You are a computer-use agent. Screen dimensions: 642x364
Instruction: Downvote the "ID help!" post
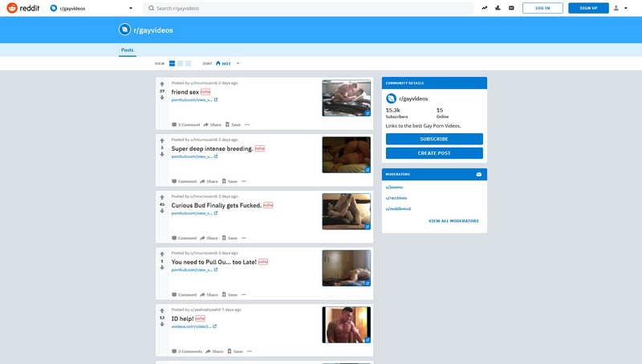click(162, 325)
